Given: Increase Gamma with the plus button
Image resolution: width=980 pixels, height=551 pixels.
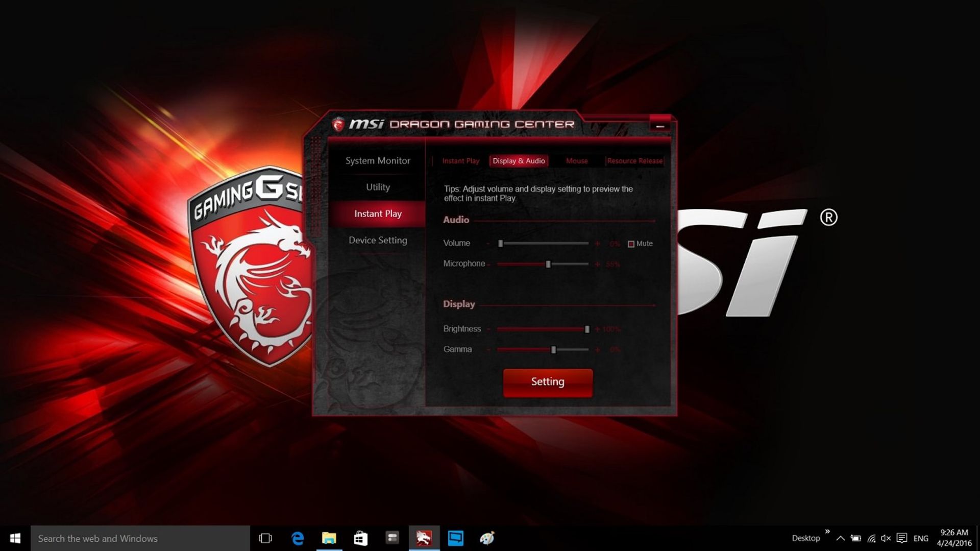Looking at the screenshot, I should (x=597, y=350).
